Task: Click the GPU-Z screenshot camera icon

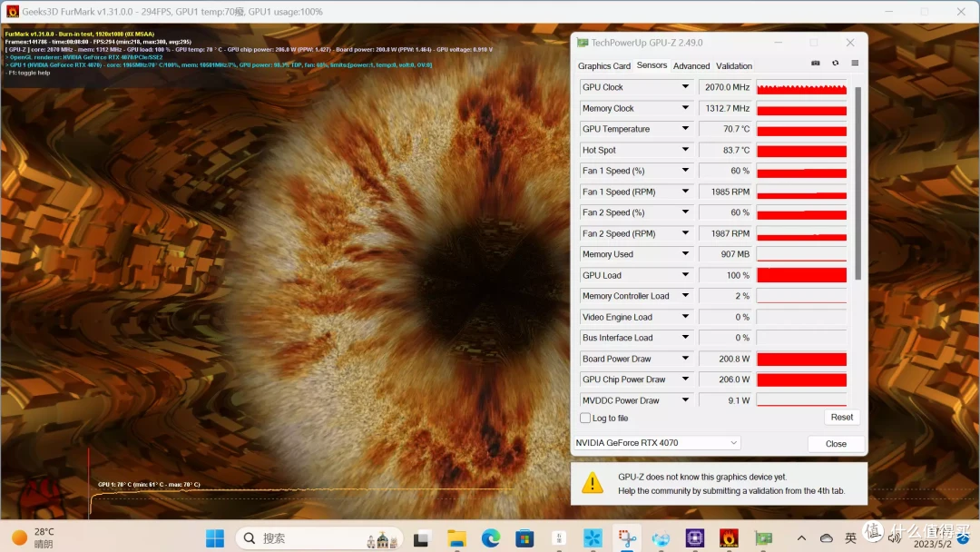Action: pos(815,64)
